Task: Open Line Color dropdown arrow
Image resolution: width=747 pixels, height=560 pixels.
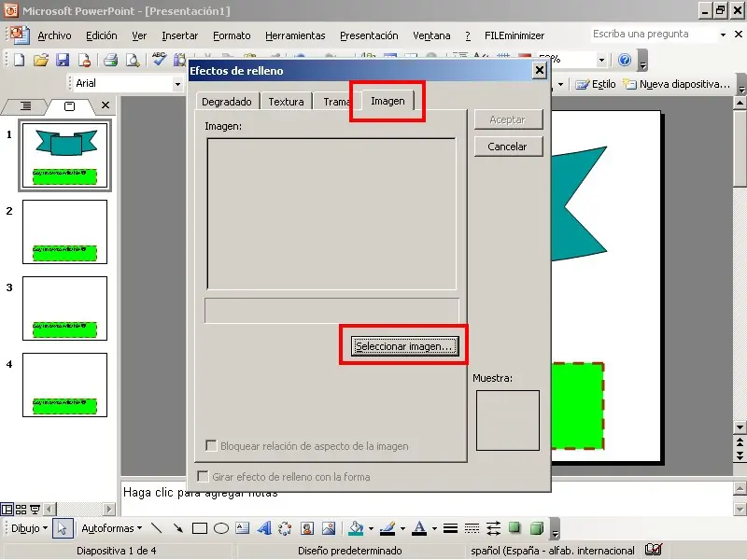Action: [x=402, y=528]
